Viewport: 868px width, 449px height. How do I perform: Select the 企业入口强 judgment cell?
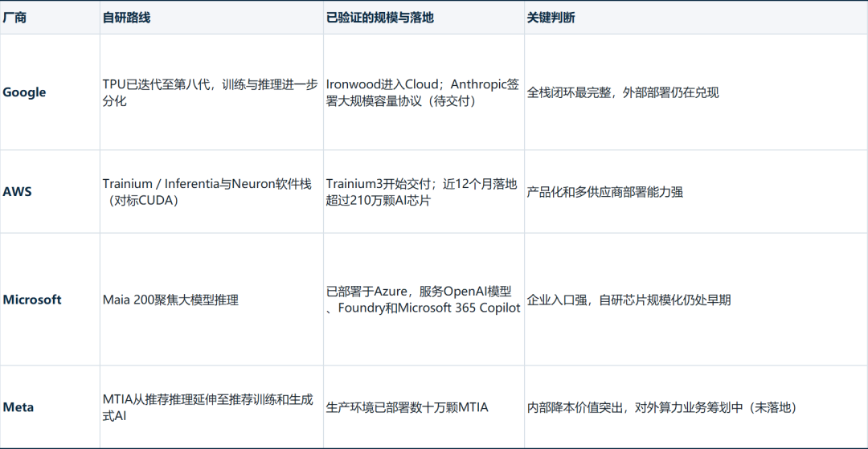[x=696, y=299]
